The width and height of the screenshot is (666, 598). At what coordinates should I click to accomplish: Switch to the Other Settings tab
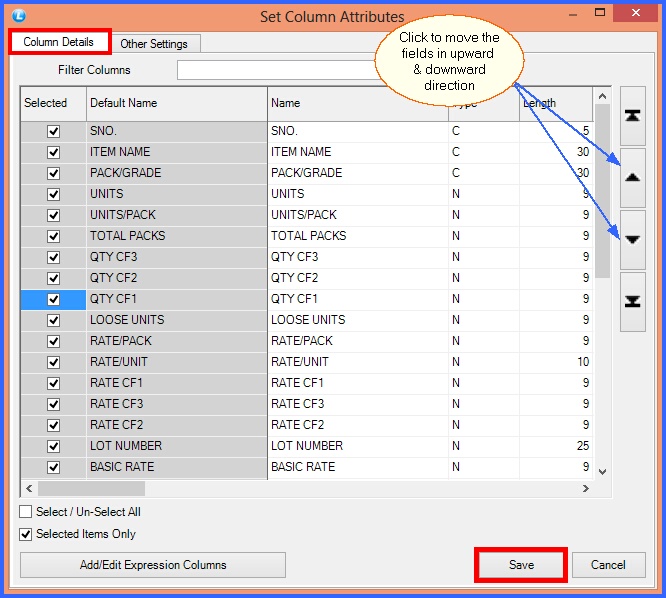coord(154,44)
